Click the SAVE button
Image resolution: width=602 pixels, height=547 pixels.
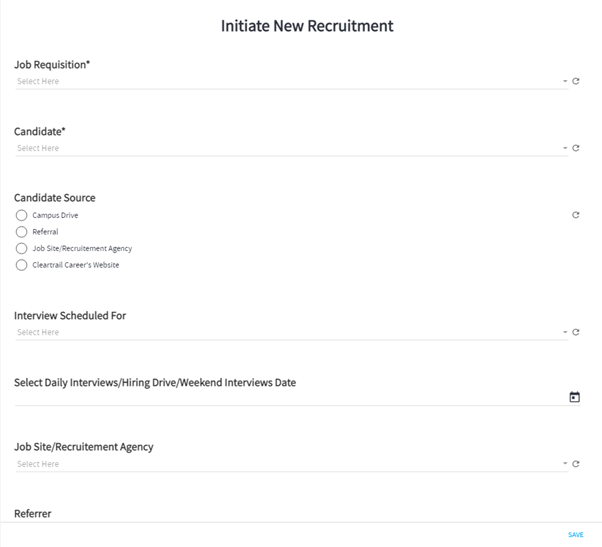(576, 535)
